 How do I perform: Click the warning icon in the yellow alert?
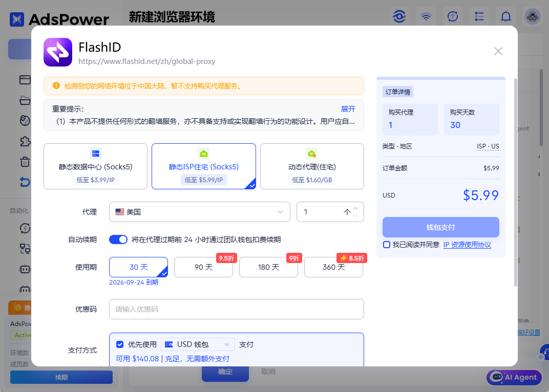point(56,86)
